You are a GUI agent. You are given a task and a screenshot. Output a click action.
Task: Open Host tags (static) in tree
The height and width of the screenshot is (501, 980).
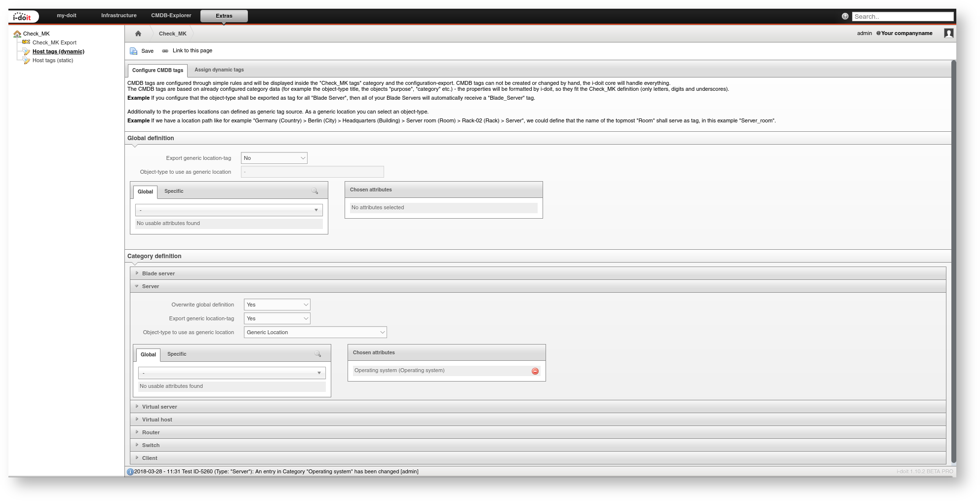53,60
